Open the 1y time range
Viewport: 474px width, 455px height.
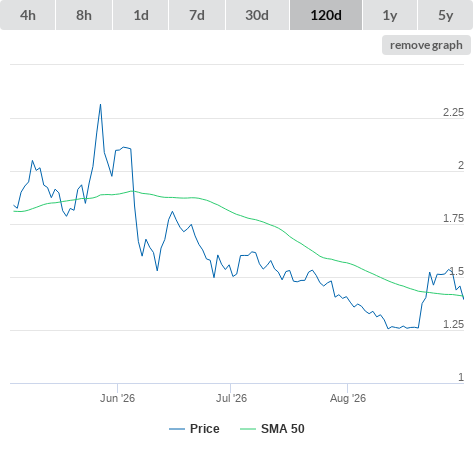[390, 15]
